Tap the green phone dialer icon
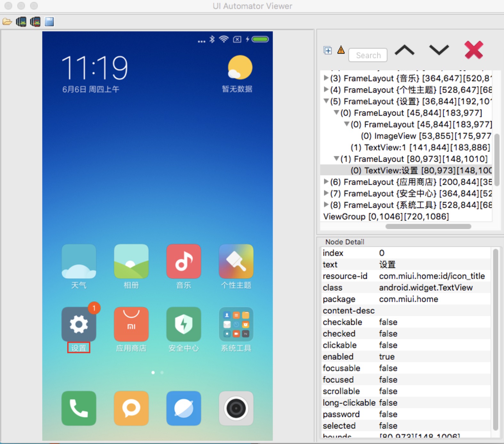This screenshot has height=444, width=504. pos(79,408)
